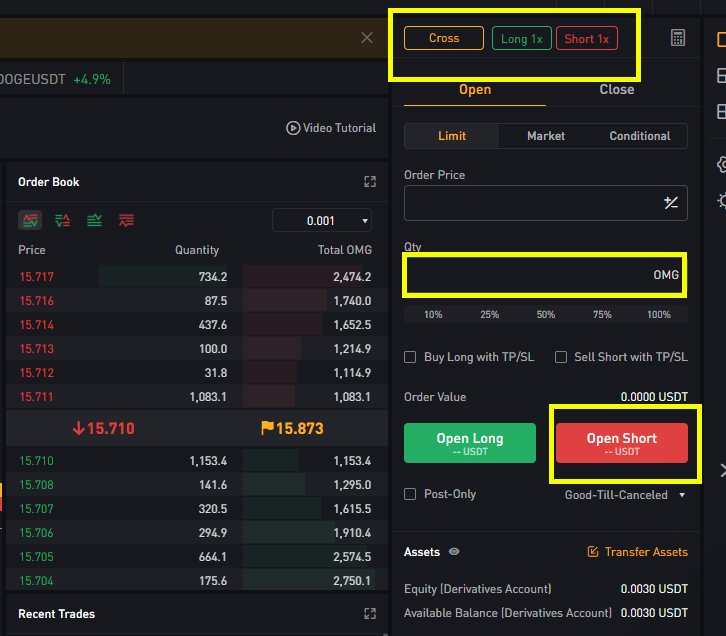Click the Open Long button
Image resolution: width=726 pixels, height=636 pixels.
coord(469,443)
